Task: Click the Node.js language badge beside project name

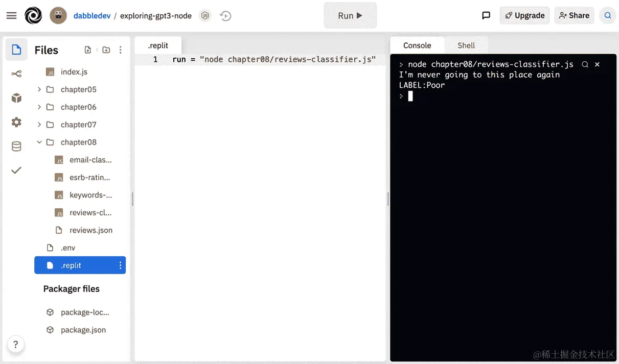Action: 205,15
